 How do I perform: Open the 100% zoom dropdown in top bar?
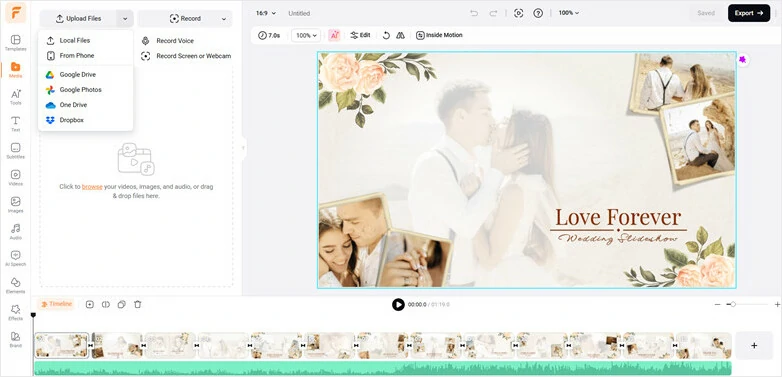pyautogui.click(x=569, y=13)
